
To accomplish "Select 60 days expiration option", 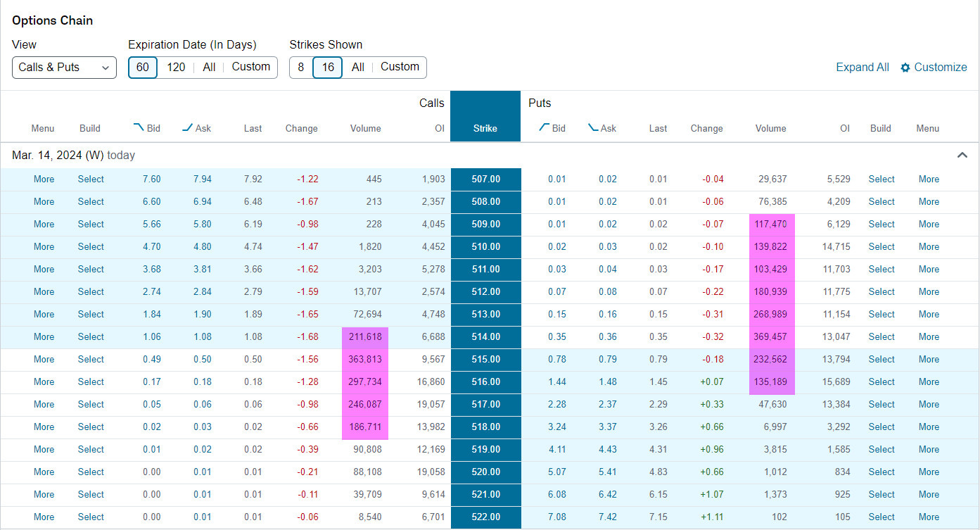I will [x=143, y=68].
